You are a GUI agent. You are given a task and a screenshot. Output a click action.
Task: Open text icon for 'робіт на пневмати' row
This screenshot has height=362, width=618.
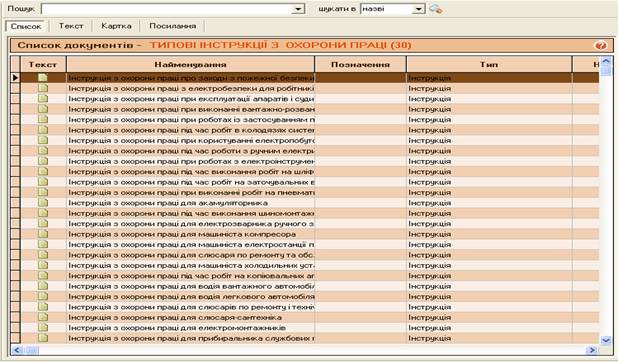(x=43, y=192)
